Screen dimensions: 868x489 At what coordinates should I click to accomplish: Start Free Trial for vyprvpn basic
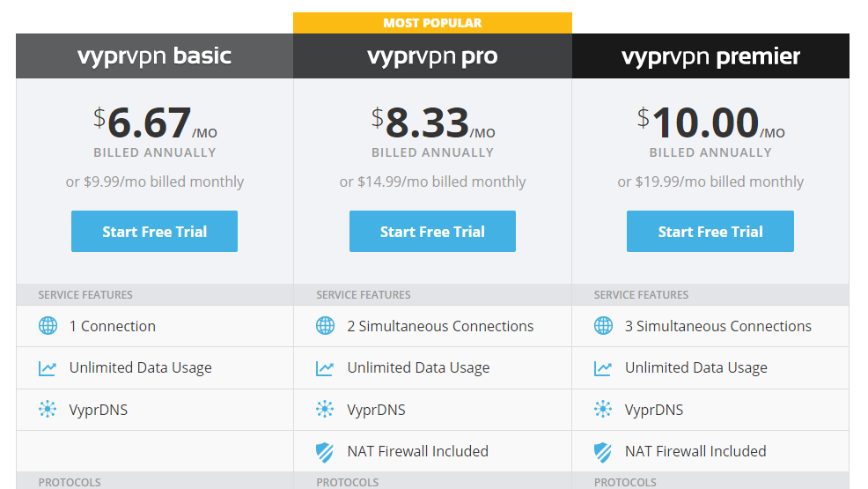pyautogui.click(x=154, y=231)
